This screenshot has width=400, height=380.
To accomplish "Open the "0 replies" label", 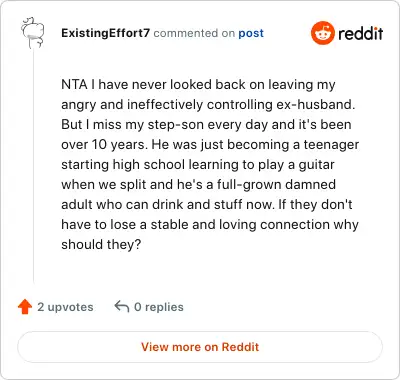I will [x=159, y=307].
